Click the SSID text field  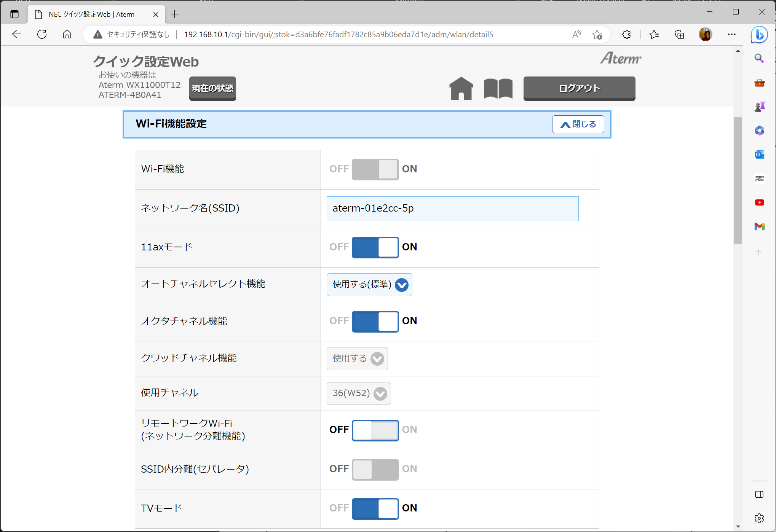pos(452,209)
